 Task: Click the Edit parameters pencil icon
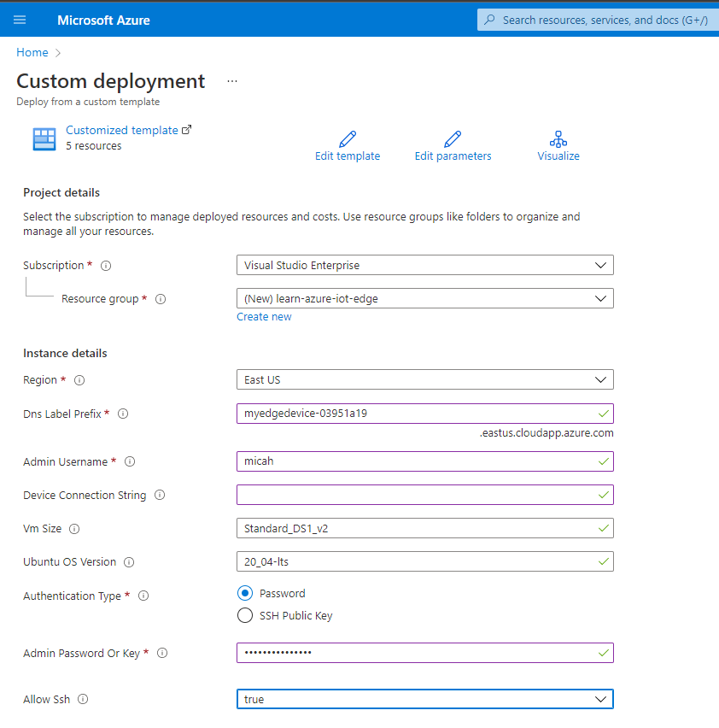point(453,138)
